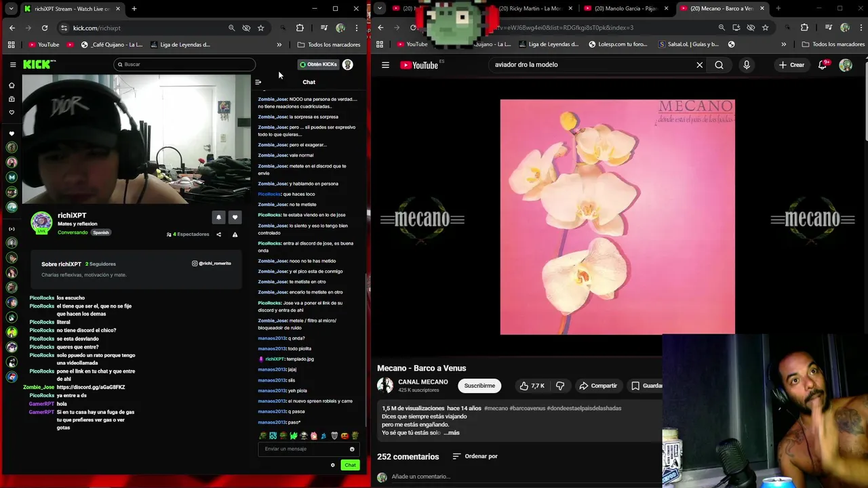
Task: Report stream with the warning triangle icon
Action: pyautogui.click(x=235, y=235)
